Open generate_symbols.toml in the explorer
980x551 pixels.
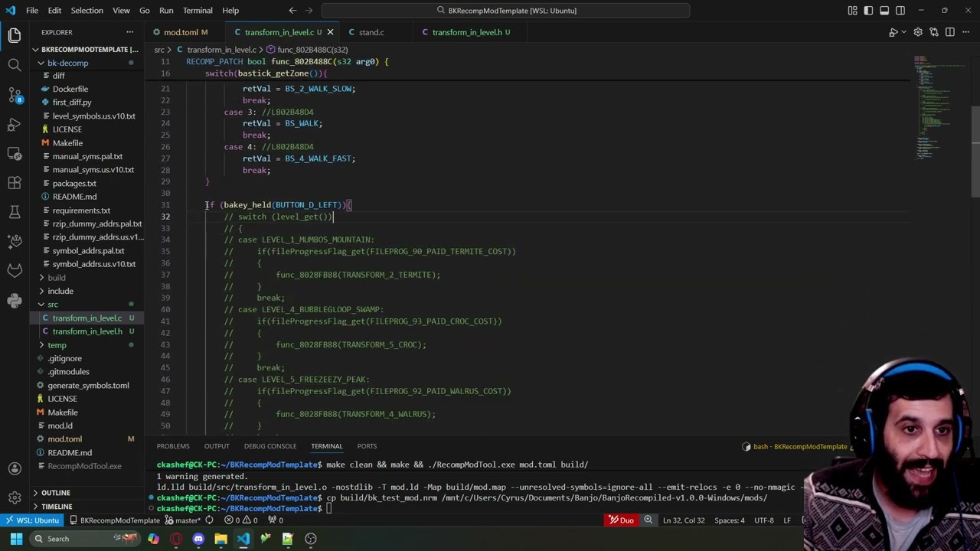point(88,386)
